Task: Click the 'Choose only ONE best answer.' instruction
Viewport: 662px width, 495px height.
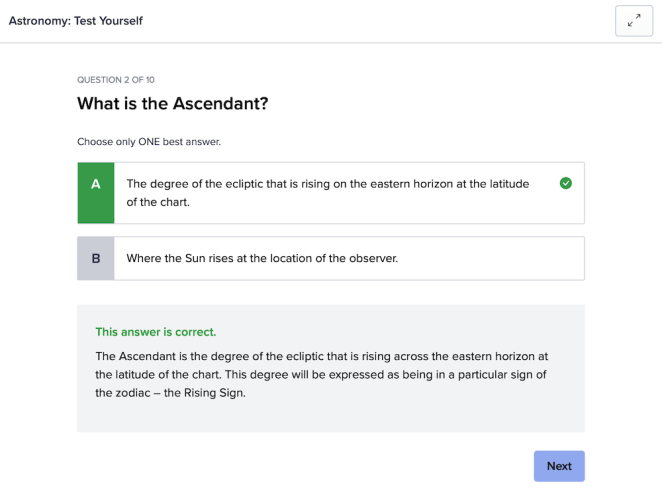Action: (x=148, y=142)
